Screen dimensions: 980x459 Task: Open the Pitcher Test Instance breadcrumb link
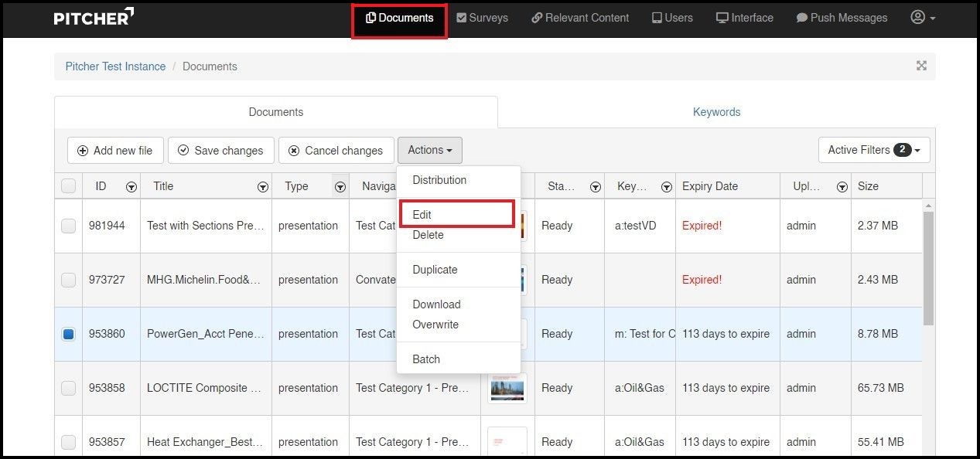coord(115,66)
